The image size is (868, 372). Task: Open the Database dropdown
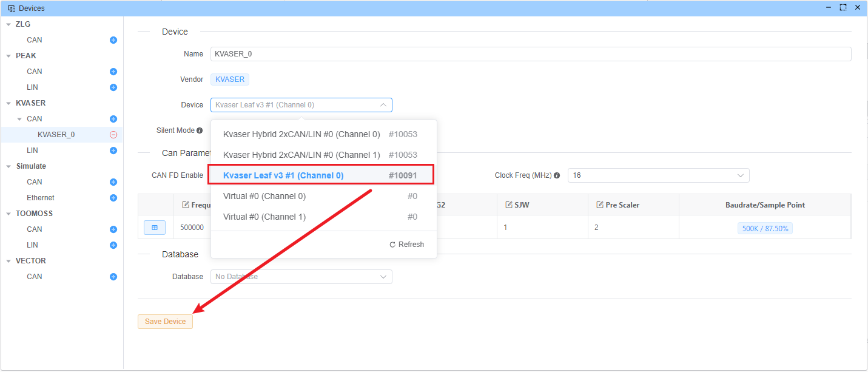point(301,277)
